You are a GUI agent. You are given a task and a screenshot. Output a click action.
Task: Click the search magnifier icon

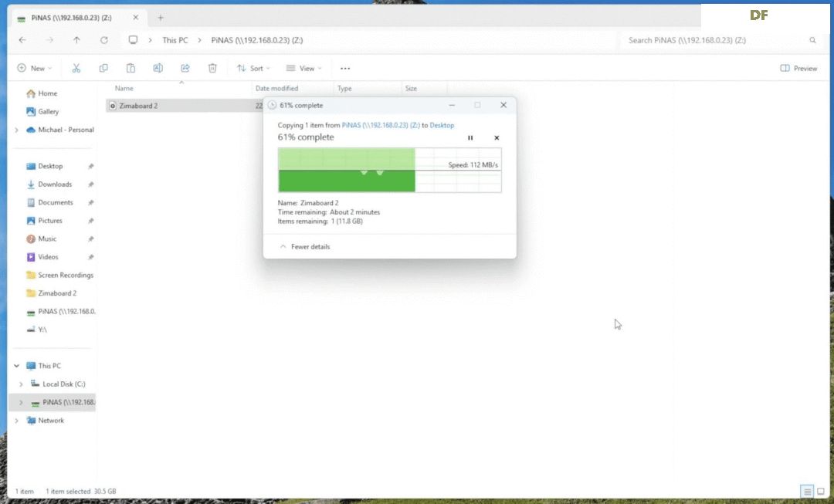point(812,40)
